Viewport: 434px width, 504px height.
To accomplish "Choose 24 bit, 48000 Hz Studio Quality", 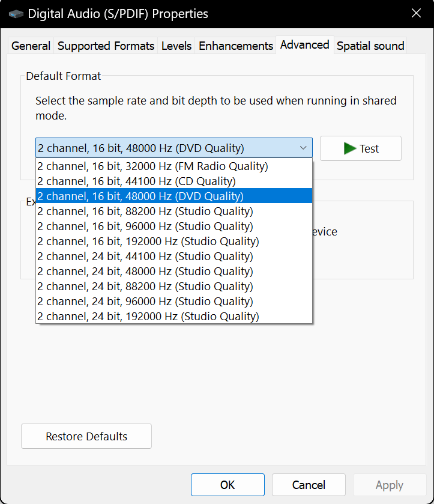I will pos(174,272).
